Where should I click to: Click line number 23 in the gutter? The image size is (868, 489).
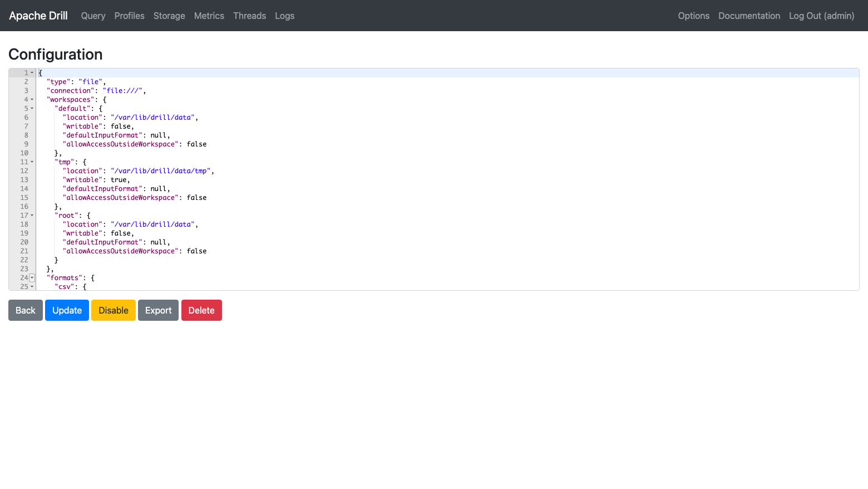click(x=24, y=269)
